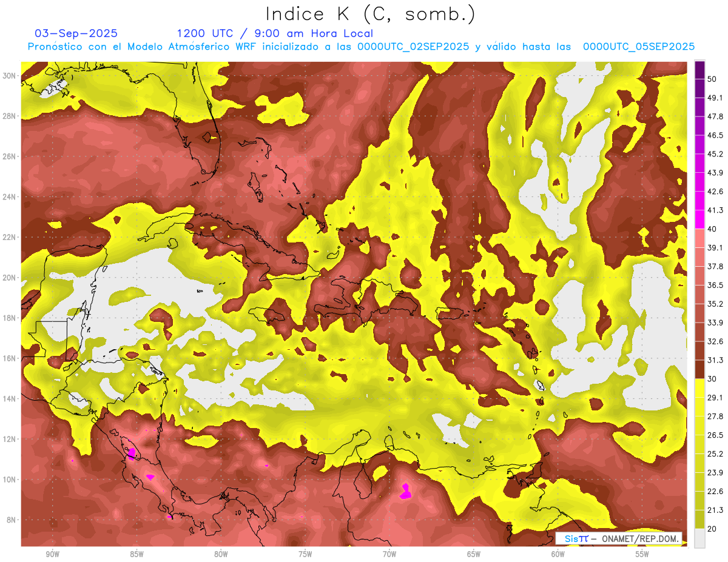
Task: Click the colorbar value "47.8"
Action: tap(715, 116)
